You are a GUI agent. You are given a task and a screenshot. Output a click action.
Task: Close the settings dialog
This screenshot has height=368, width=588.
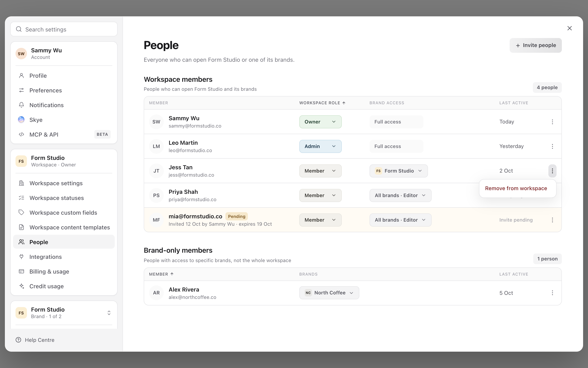570,28
